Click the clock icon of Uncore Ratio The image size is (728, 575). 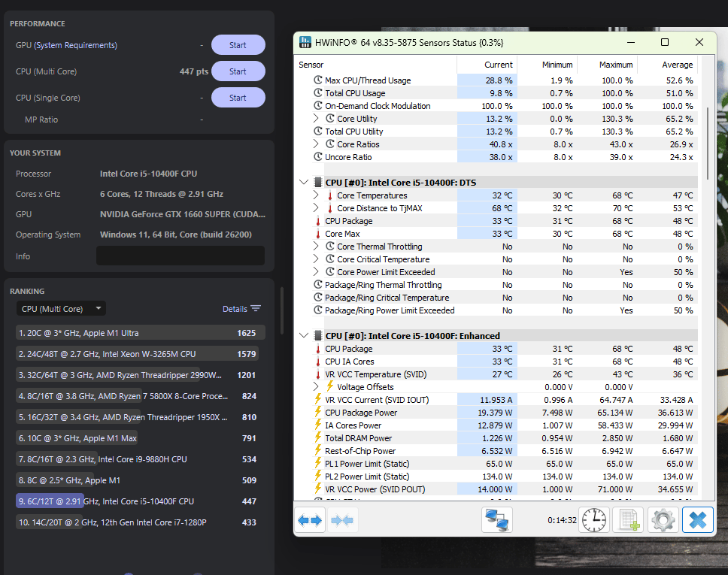[318, 157]
